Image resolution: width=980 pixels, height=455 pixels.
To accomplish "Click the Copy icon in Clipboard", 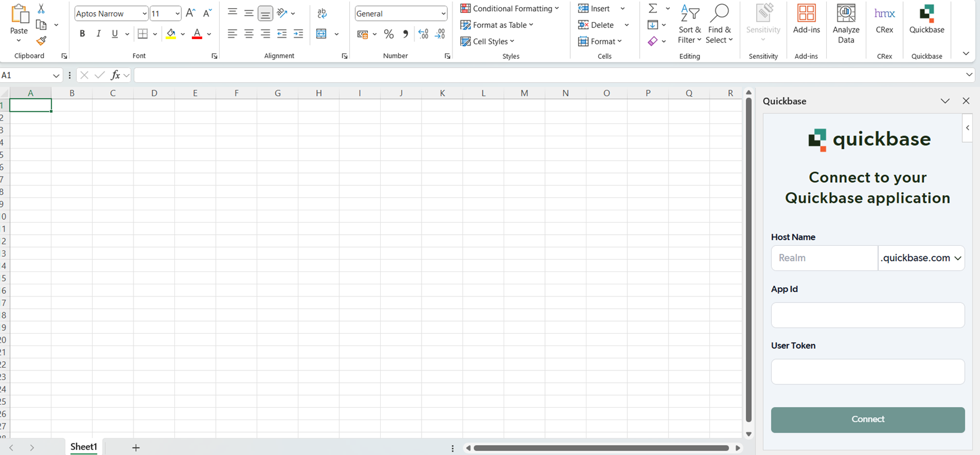I will click(x=41, y=25).
